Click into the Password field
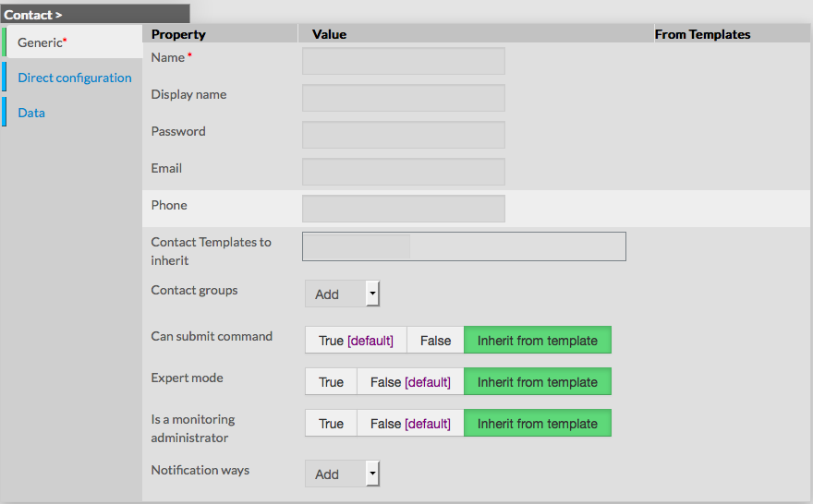This screenshot has height=504, width=813. 403,135
